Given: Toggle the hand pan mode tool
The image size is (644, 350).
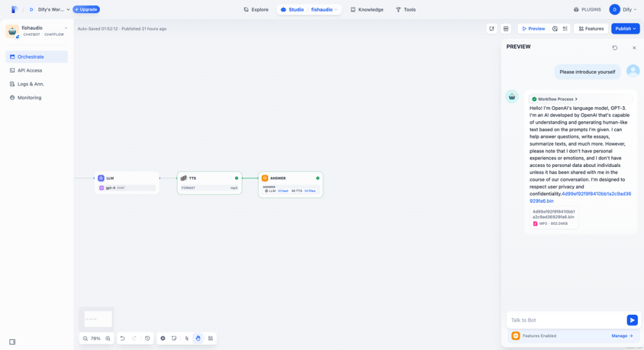Looking at the screenshot, I should click(198, 338).
